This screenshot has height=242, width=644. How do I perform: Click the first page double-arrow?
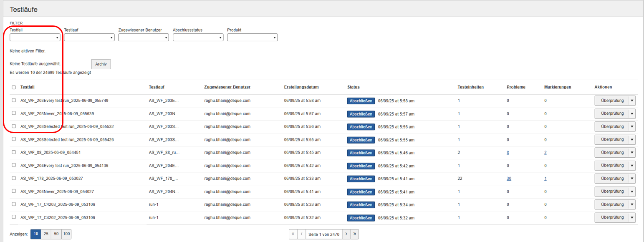293,234
